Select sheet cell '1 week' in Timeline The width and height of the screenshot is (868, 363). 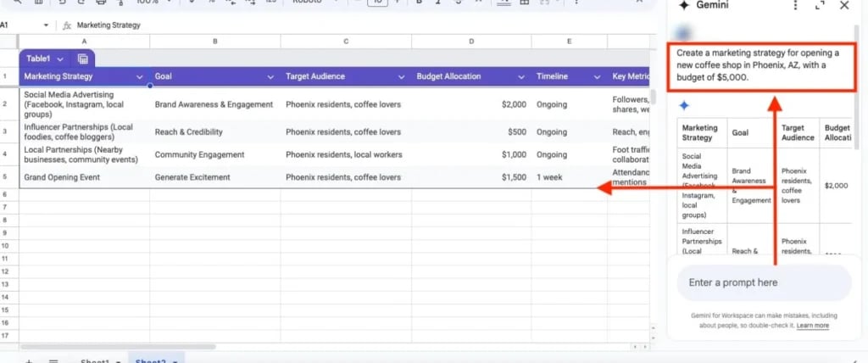pyautogui.click(x=569, y=177)
